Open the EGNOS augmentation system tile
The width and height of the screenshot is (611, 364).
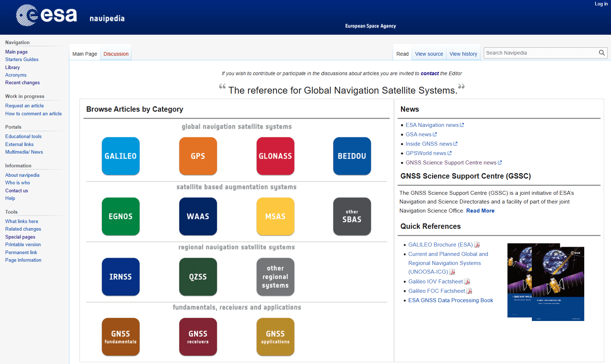tap(120, 216)
